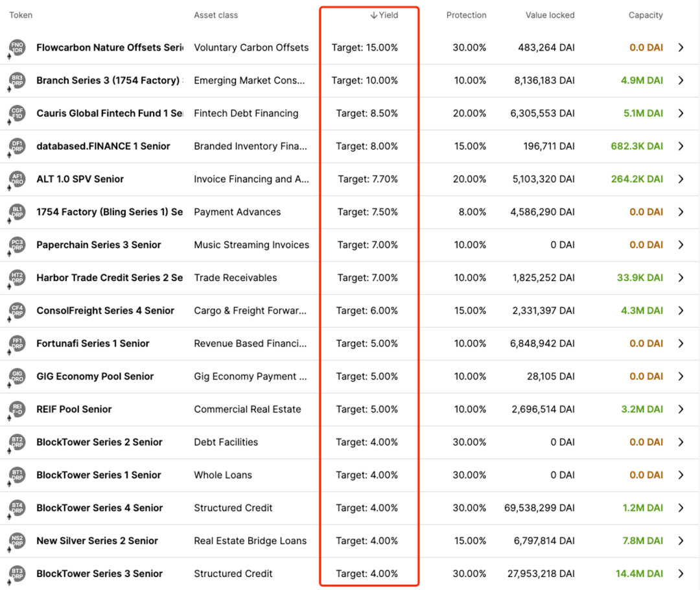Sort by the Yield column arrow
The width and height of the screenshot is (700, 590).
click(374, 15)
